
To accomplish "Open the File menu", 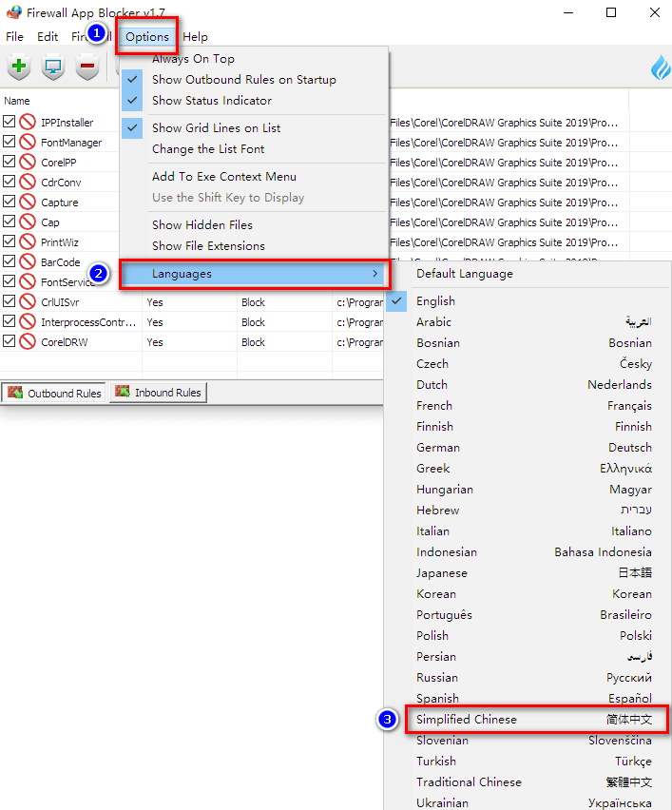I will coord(14,37).
